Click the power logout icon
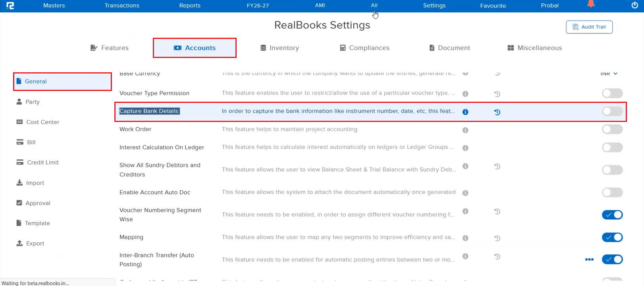This screenshot has width=644, height=286. (634, 5)
